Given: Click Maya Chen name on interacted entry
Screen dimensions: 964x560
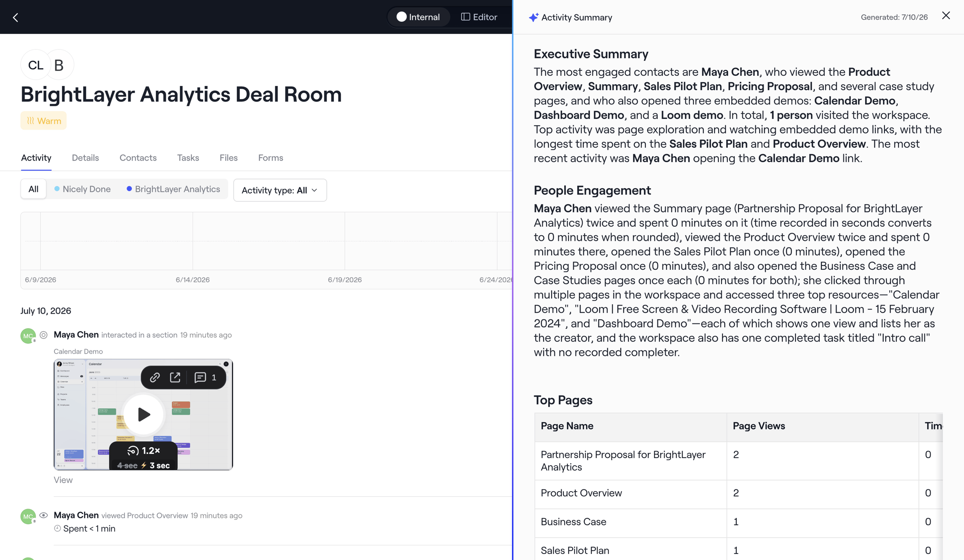Looking at the screenshot, I should coord(76,334).
